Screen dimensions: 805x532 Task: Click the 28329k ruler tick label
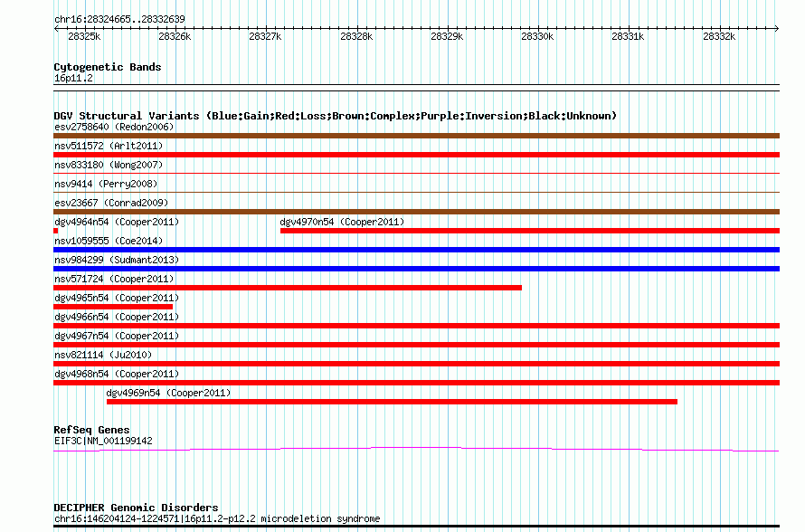tap(447, 36)
